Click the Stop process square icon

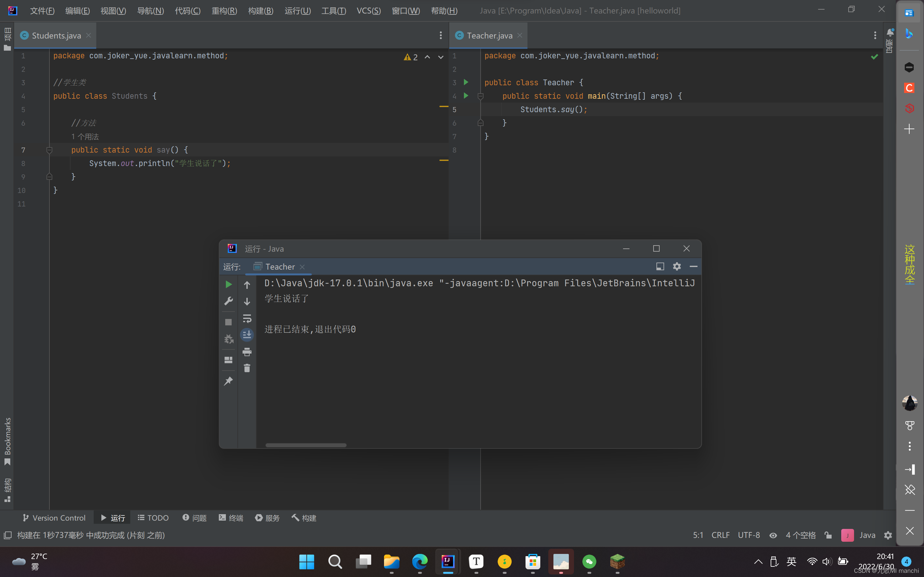click(x=228, y=322)
